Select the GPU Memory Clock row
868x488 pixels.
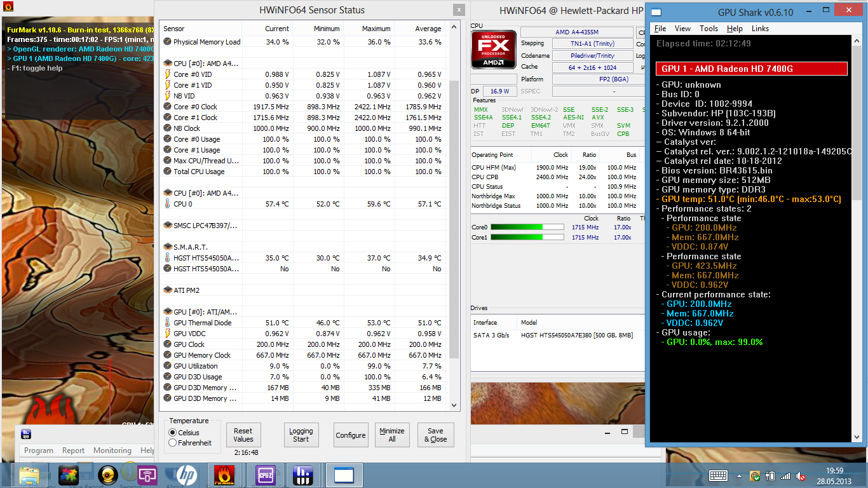[x=304, y=355]
